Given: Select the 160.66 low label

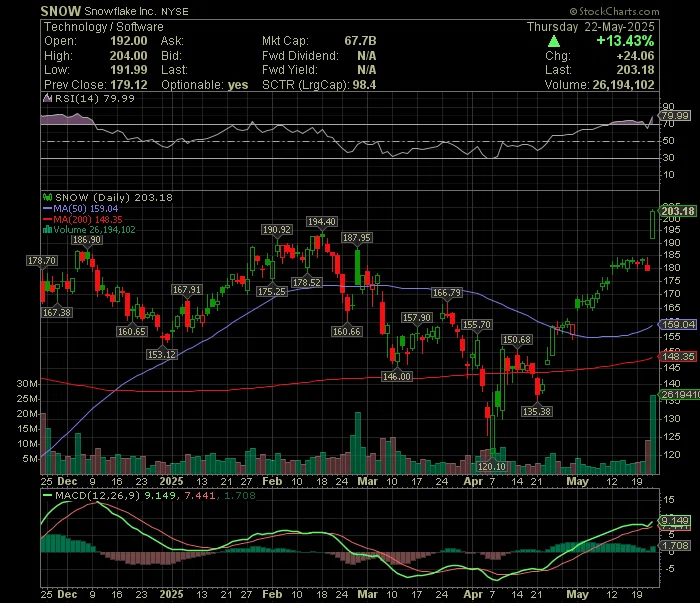Looking at the screenshot, I should click(x=346, y=332).
